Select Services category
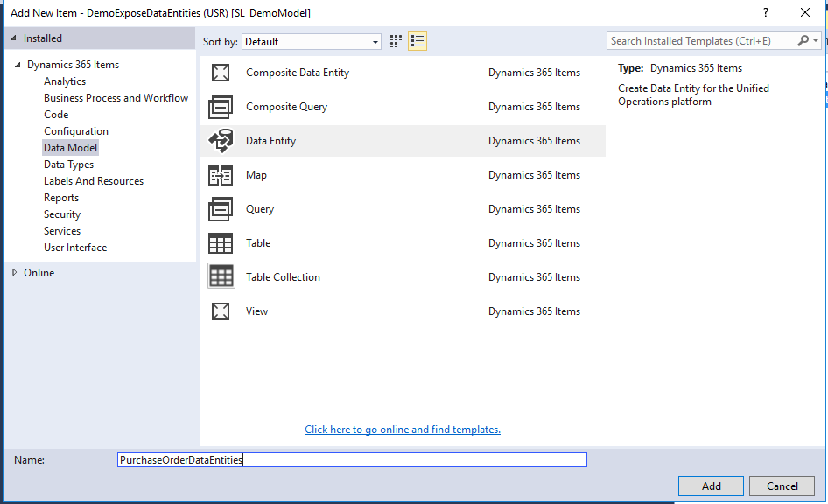The width and height of the screenshot is (828, 504). coord(62,231)
